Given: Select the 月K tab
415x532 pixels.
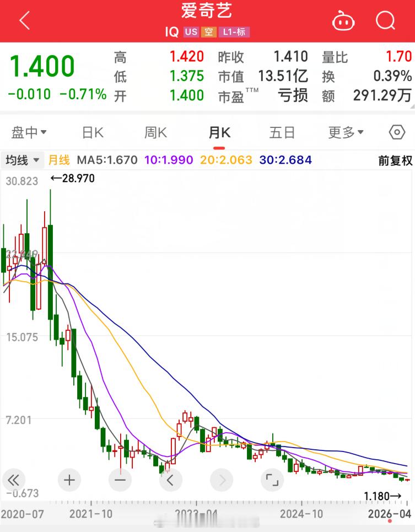Looking at the screenshot, I should point(219,132).
